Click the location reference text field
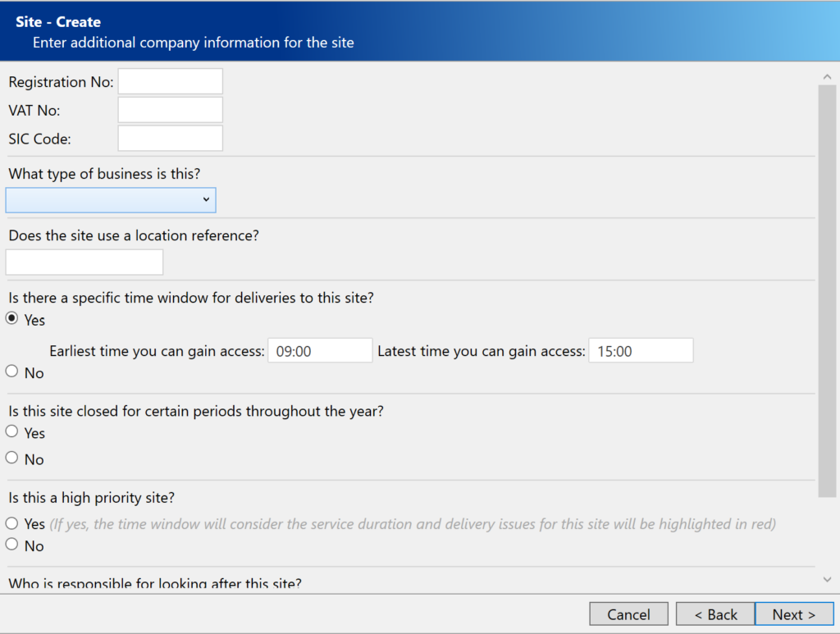This screenshot has width=840, height=634. (84, 262)
